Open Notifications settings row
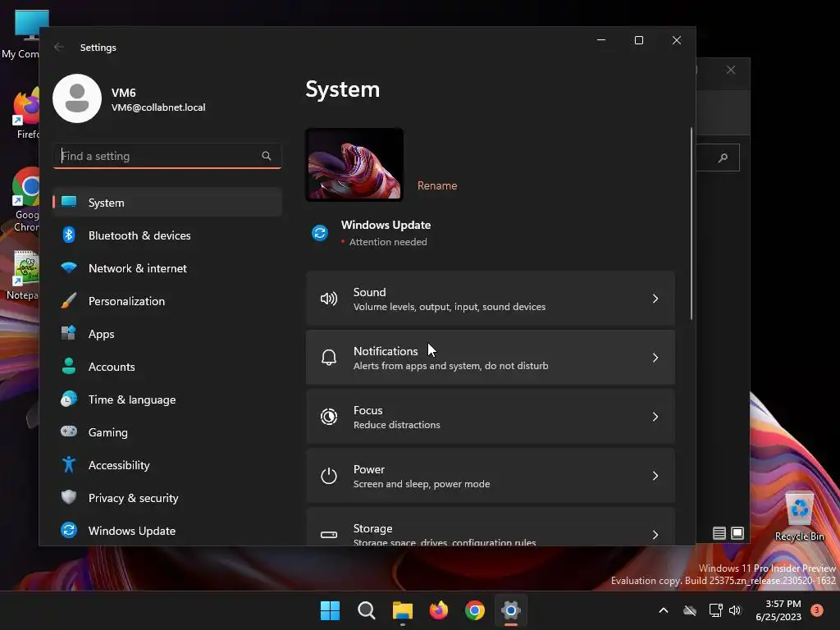The image size is (840, 630). [x=491, y=358]
